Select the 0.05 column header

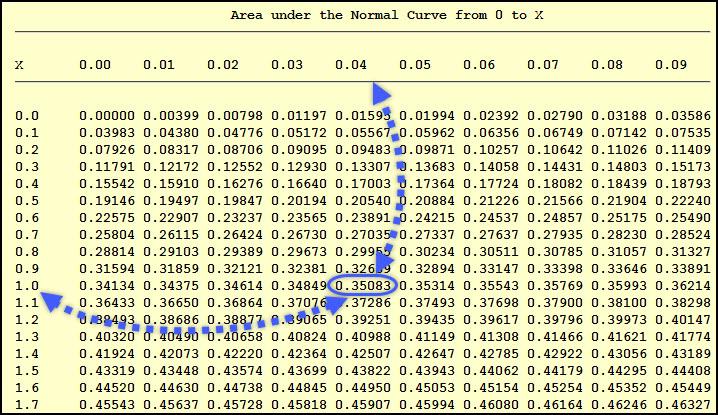point(415,64)
